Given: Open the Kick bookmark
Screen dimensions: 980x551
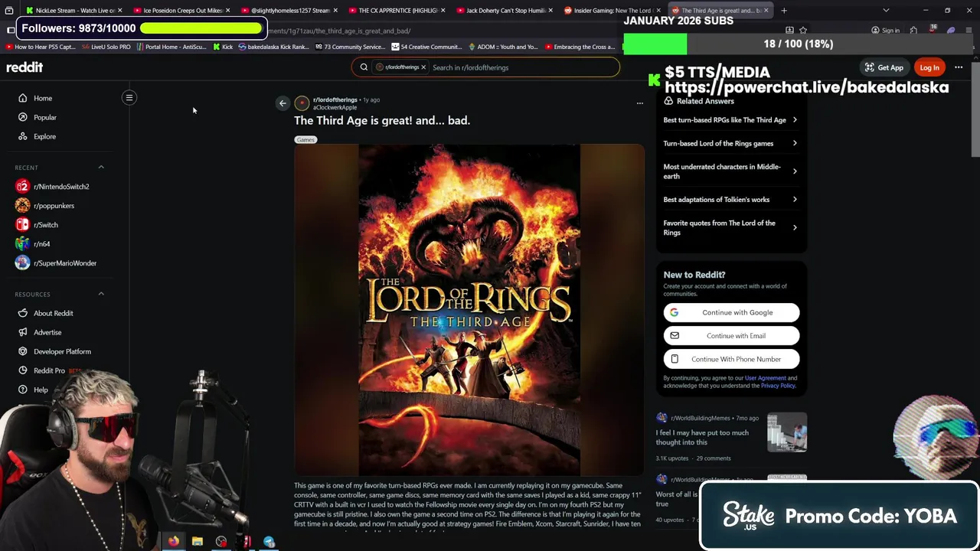Looking at the screenshot, I should (223, 47).
